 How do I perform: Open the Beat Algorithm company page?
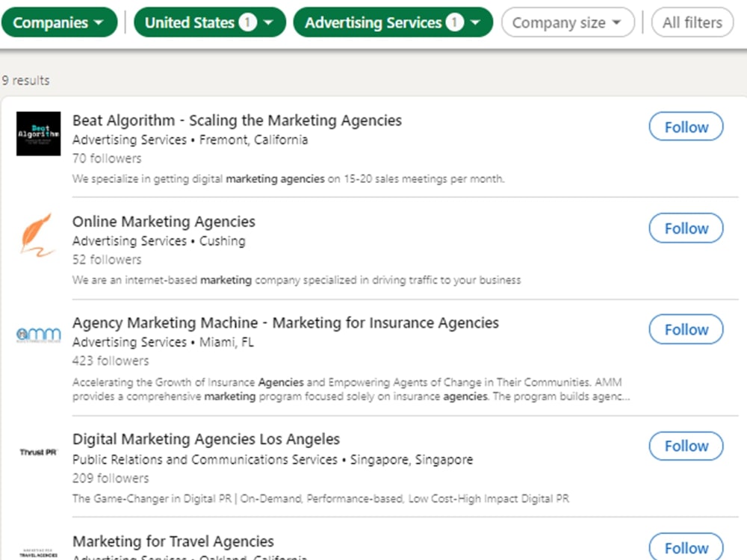tap(237, 120)
